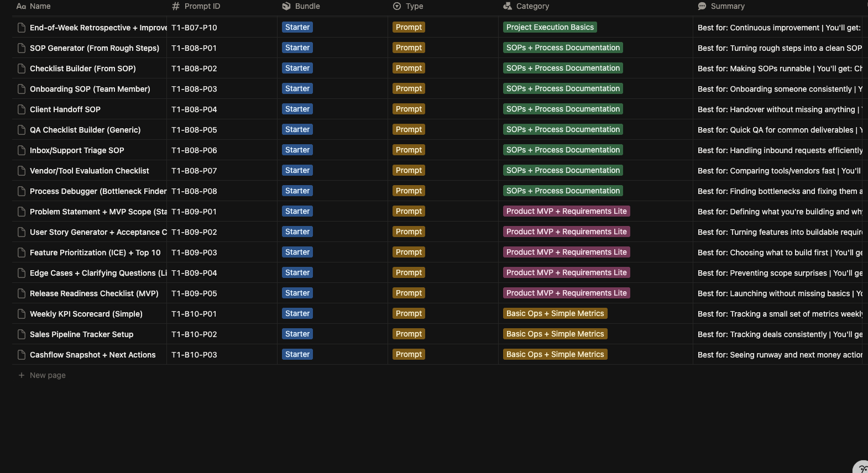Open Cashflow Snapshot + Next Actions page
868x473 pixels.
click(x=93, y=355)
